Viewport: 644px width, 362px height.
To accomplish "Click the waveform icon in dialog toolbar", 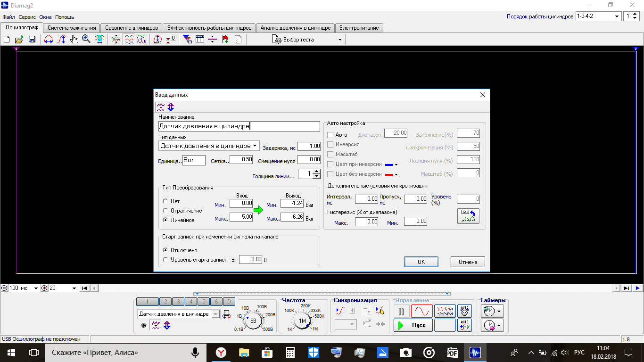I will click(x=161, y=107).
